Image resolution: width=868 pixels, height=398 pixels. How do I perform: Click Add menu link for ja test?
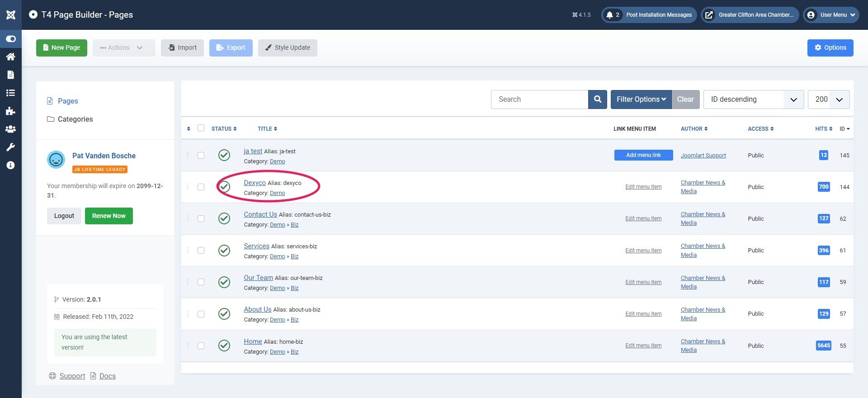pyautogui.click(x=643, y=155)
